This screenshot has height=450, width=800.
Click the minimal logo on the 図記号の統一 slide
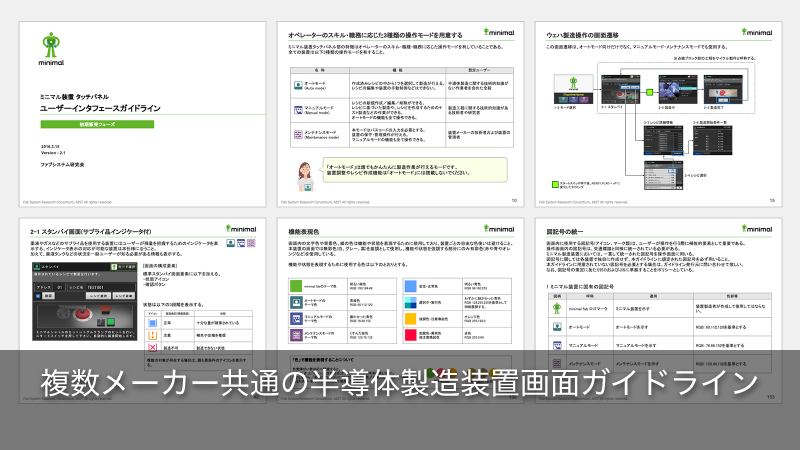757,229
